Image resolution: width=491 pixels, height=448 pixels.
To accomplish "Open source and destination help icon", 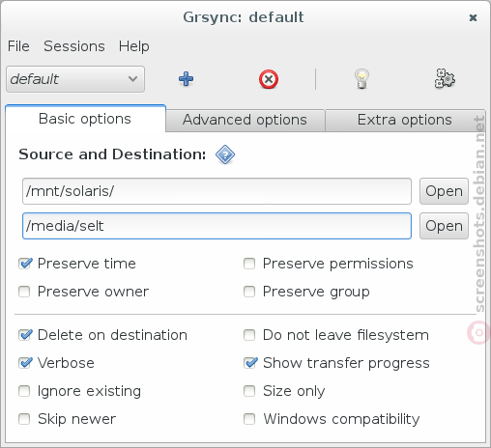I will (x=225, y=154).
